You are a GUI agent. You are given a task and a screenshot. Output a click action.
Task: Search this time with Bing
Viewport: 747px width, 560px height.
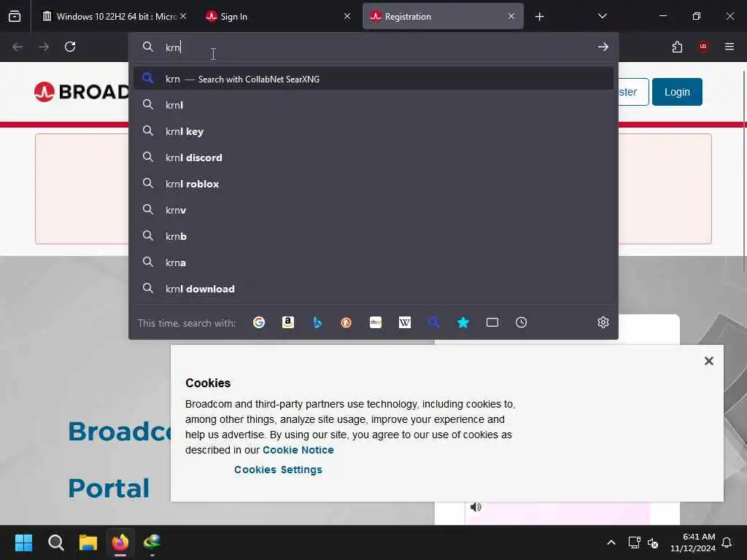317,322
